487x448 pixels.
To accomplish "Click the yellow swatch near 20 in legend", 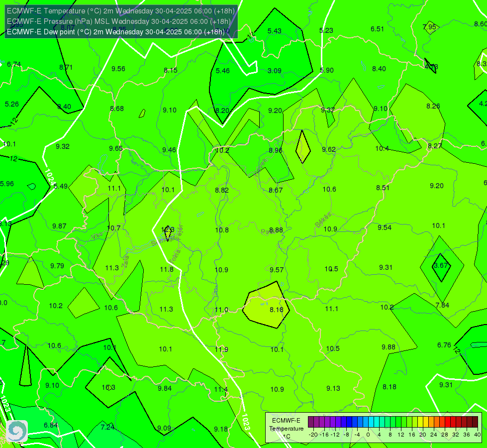I will tap(420, 422).
